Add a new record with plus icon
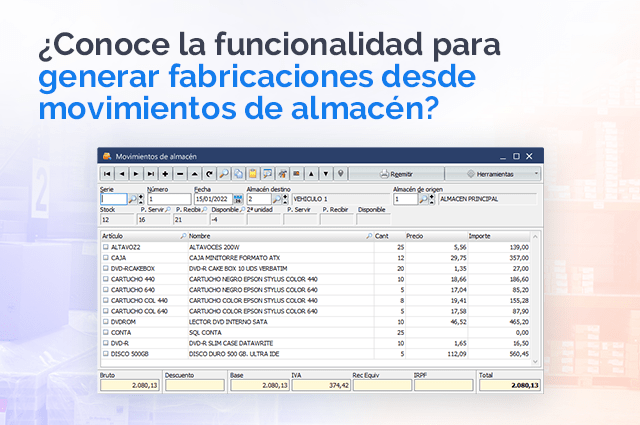Image resolution: width=640 pixels, height=425 pixels. 165,174
